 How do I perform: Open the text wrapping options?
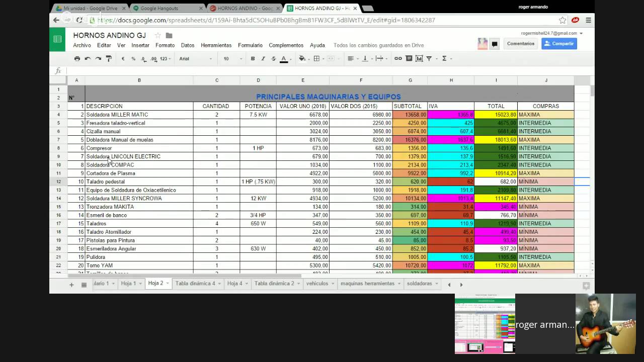pyautogui.click(x=380, y=59)
